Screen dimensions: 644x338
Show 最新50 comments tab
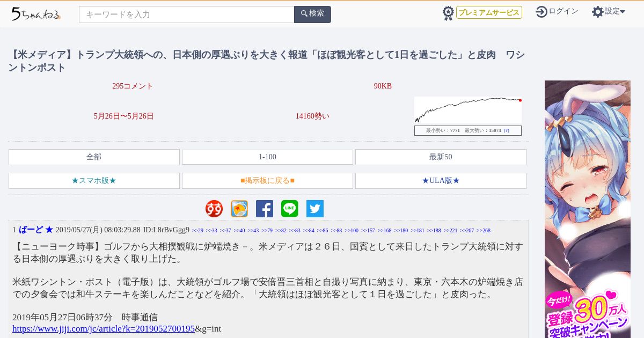(441, 157)
